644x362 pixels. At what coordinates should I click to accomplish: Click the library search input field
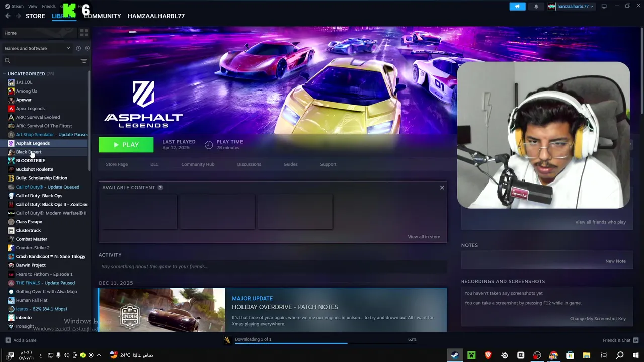[x=45, y=61]
